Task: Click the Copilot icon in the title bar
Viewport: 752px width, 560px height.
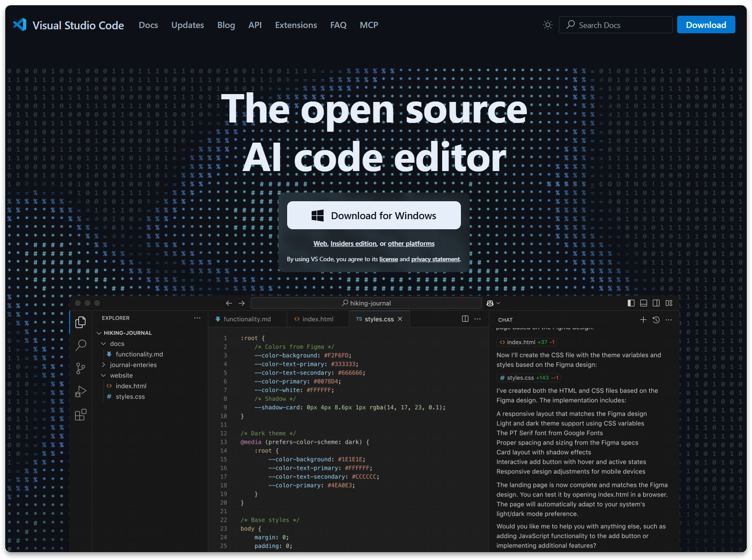Action: pyautogui.click(x=489, y=303)
